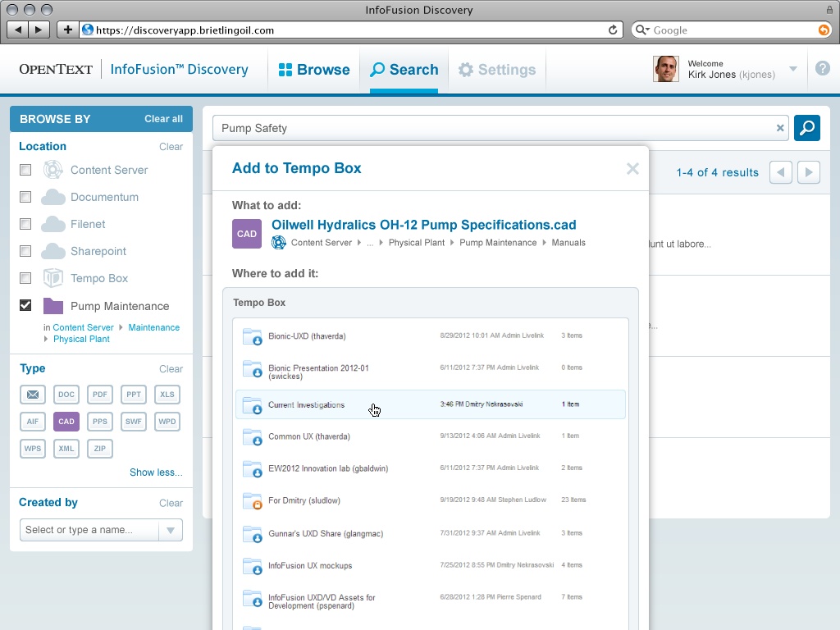The image size is (840, 630).
Task: Click the browser URL address bar
Action: pyautogui.click(x=351, y=30)
